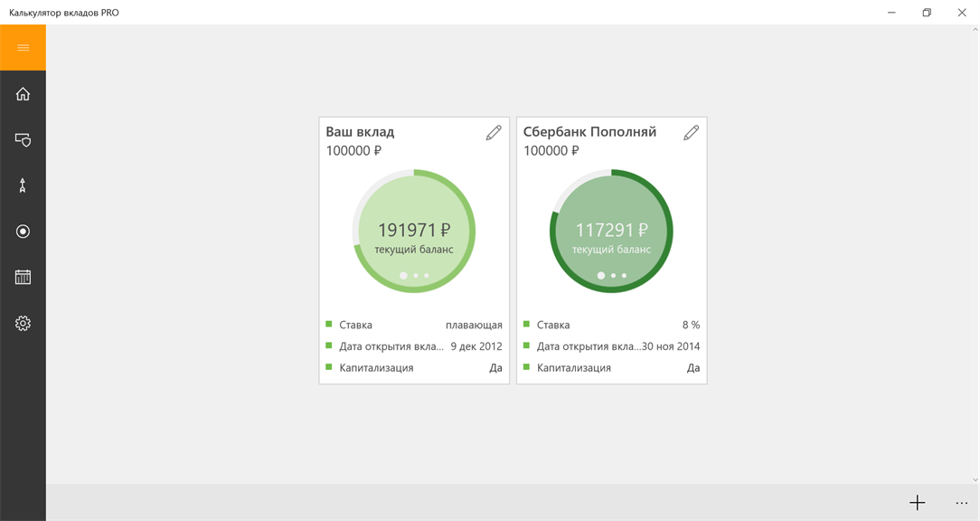The height and width of the screenshot is (521, 980).
Task: Select the third page dot on "Ваш вклад" chart
Action: click(427, 276)
